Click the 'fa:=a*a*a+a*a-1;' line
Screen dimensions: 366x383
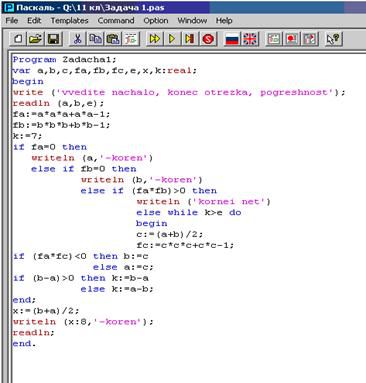61,114
